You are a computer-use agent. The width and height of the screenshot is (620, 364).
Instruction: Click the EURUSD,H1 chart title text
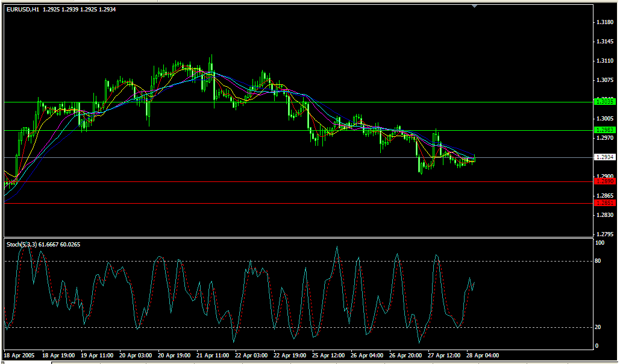coord(23,10)
